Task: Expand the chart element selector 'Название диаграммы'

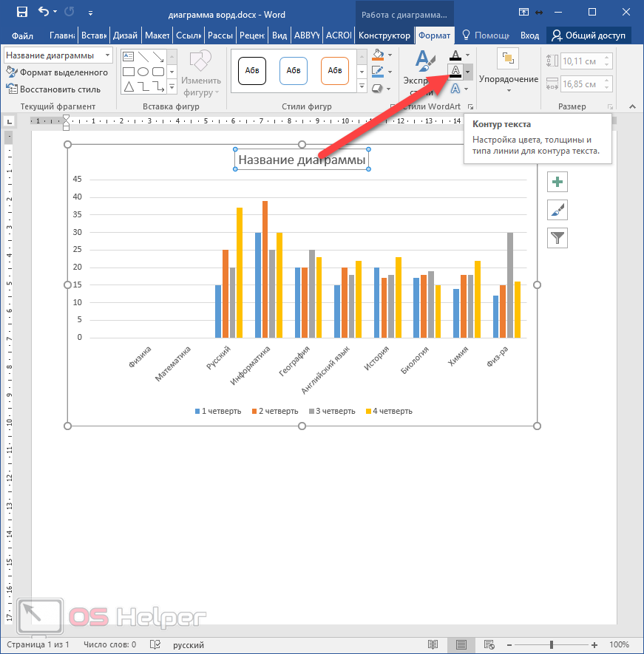Action: point(108,55)
